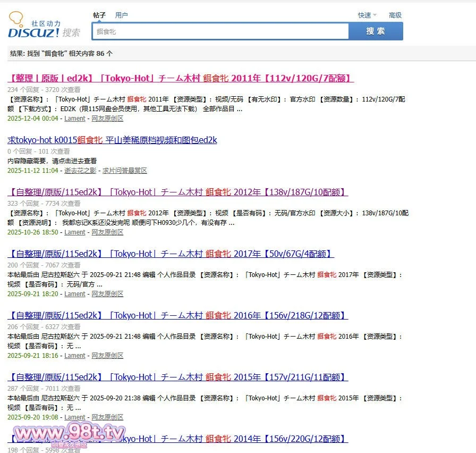This screenshot has width=476, height=453.
Task: Open the 2015年 157v/211G result title
Action: pyautogui.click(x=178, y=377)
